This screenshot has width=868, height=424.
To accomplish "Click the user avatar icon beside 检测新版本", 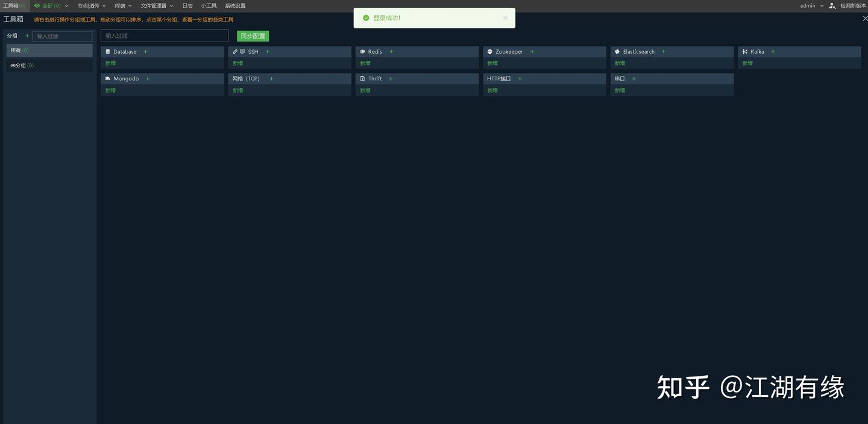I will pos(831,5).
